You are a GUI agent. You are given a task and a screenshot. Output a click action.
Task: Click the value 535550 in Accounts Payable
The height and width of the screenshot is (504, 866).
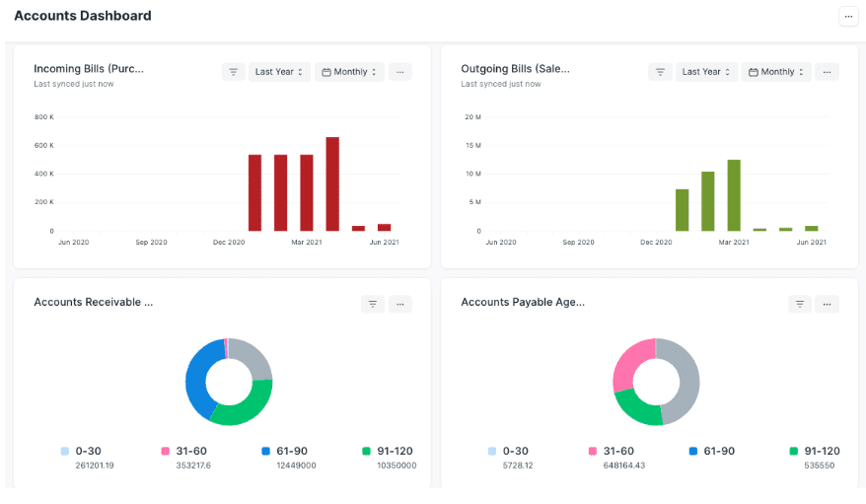[x=819, y=466]
